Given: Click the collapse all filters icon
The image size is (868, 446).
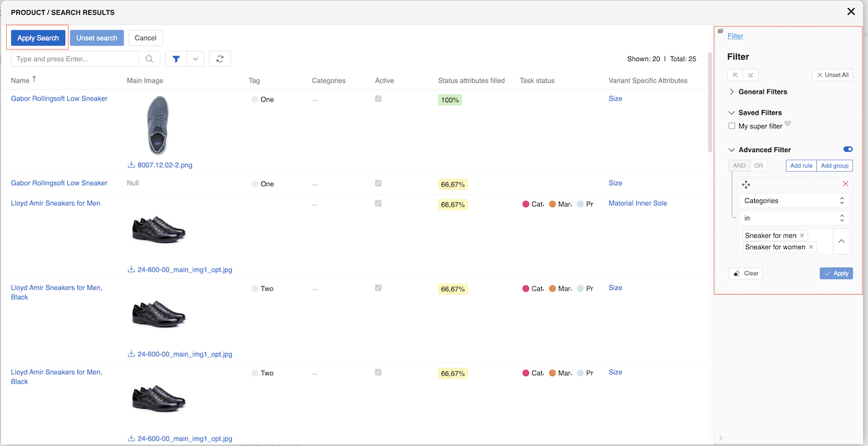Looking at the screenshot, I should click(x=735, y=75).
